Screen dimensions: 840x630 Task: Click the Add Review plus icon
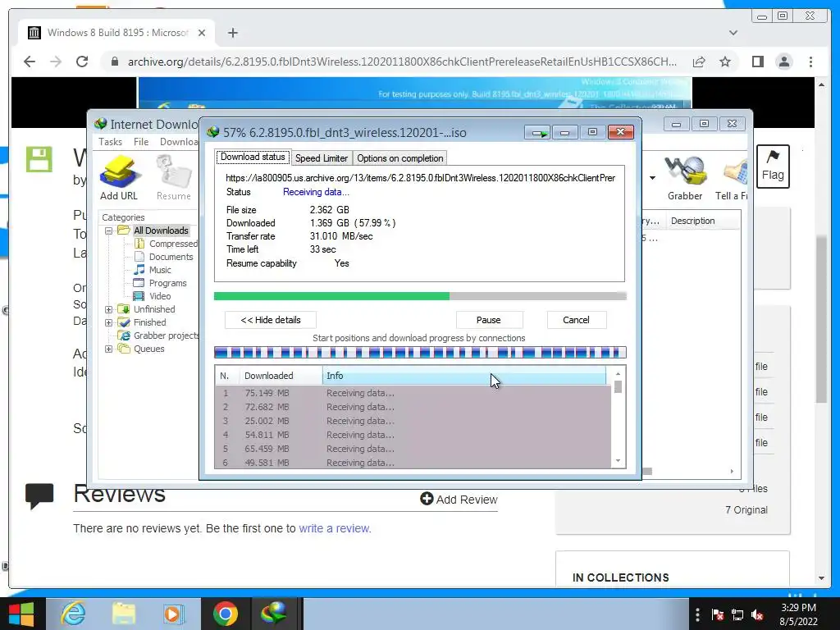[427, 499]
